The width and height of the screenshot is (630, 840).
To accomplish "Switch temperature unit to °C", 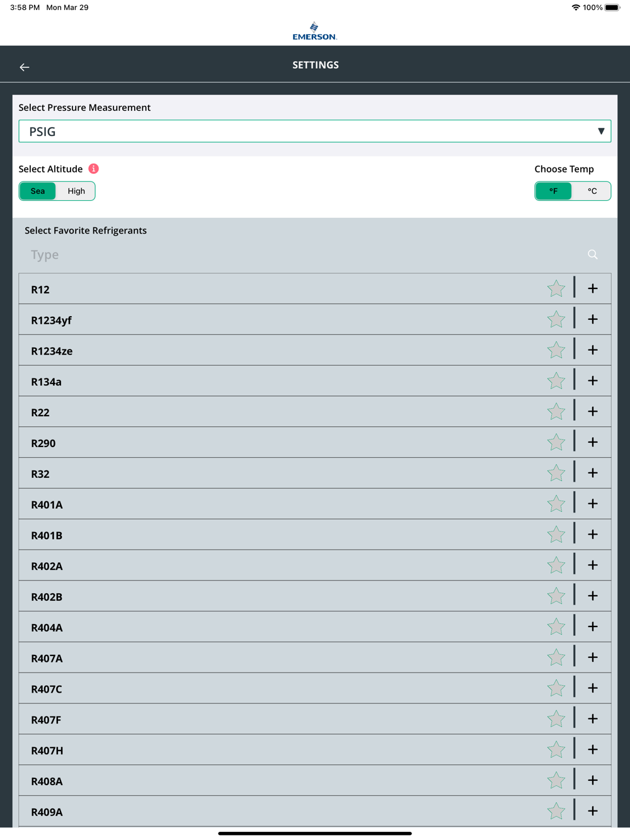I will pos(592,191).
